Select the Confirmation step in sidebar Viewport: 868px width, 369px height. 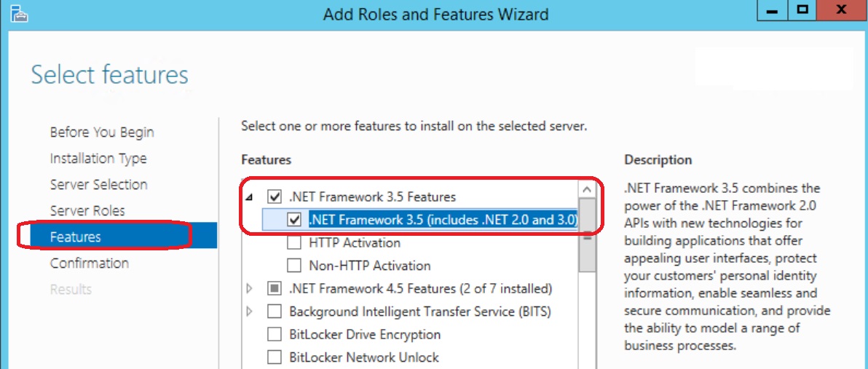pos(89,263)
